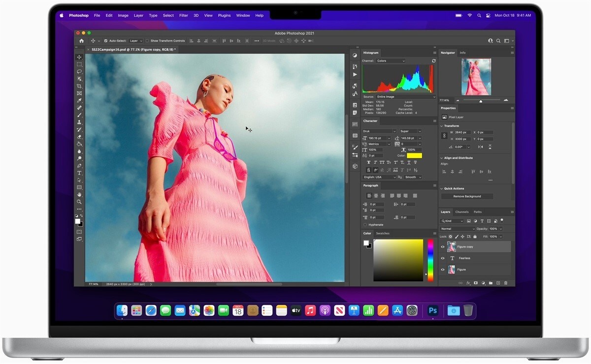591x364 pixels.
Task: Toggle the link width and height chain icon
Action: point(444,135)
